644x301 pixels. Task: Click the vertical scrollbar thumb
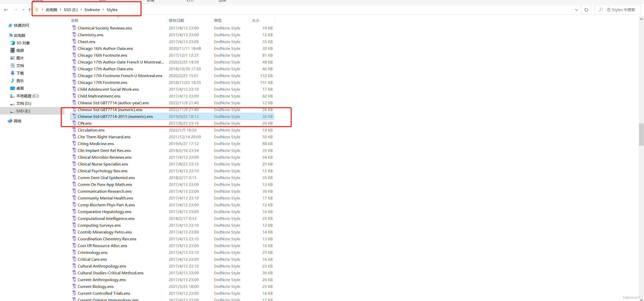[x=641, y=135]
